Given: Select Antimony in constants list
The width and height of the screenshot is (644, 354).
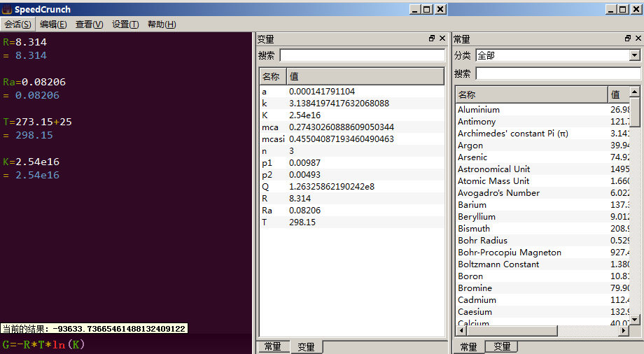Looking at the screenshot, I should coord(542,122).
